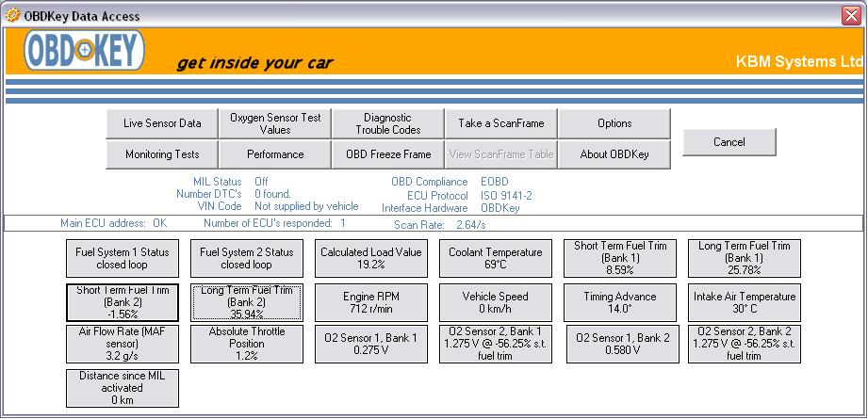868x419 pixels.
Task: Open Oxygen Sensor Test Values
Action: pyautogui.click(x=275, y=123)
